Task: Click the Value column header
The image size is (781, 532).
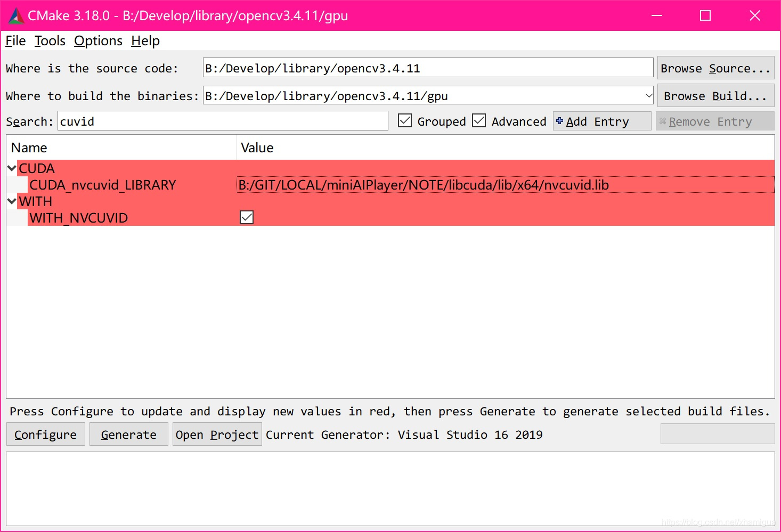Action: pyautogui.click(x=505, y=148)
